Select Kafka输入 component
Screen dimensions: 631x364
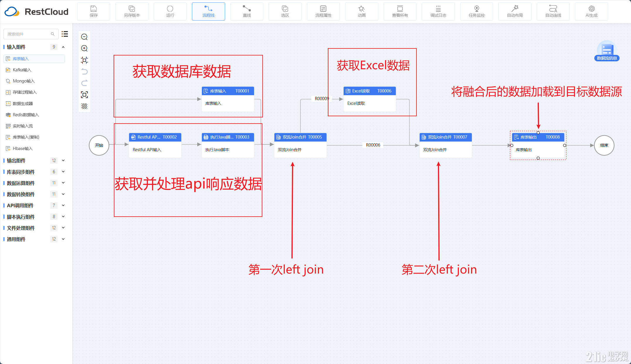(x=34, y=70)
